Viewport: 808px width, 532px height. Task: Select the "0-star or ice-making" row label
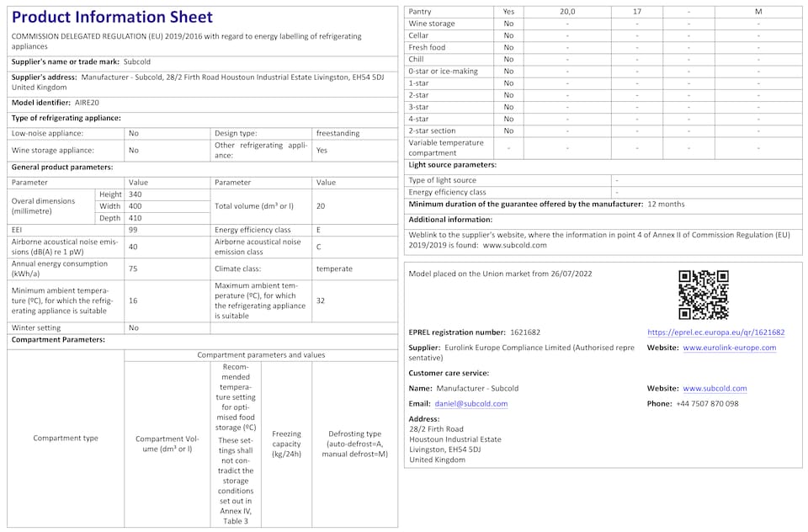click(x=444, y=72)
